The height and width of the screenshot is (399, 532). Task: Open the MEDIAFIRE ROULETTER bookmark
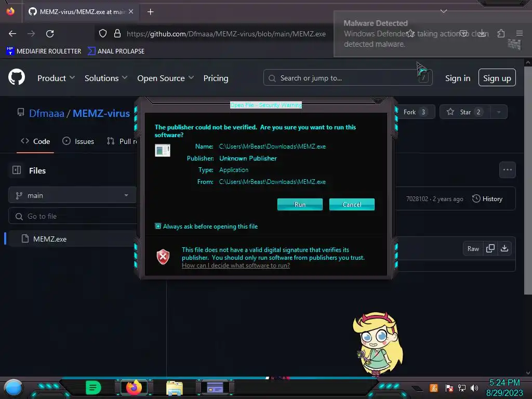coord(44,51)
